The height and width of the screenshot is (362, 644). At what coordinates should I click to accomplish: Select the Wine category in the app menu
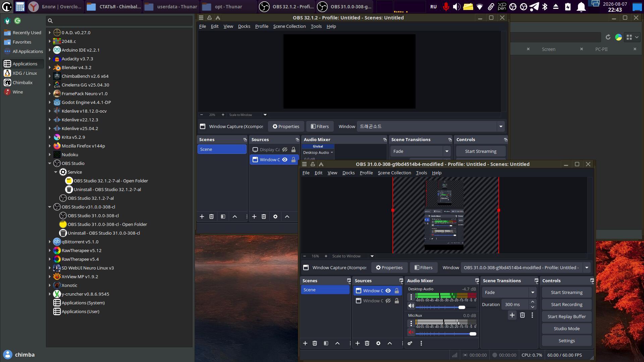[18, 92]
